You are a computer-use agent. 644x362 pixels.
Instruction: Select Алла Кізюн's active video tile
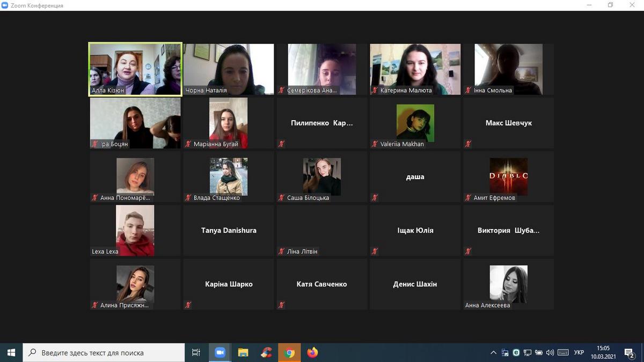click(135, 69)
